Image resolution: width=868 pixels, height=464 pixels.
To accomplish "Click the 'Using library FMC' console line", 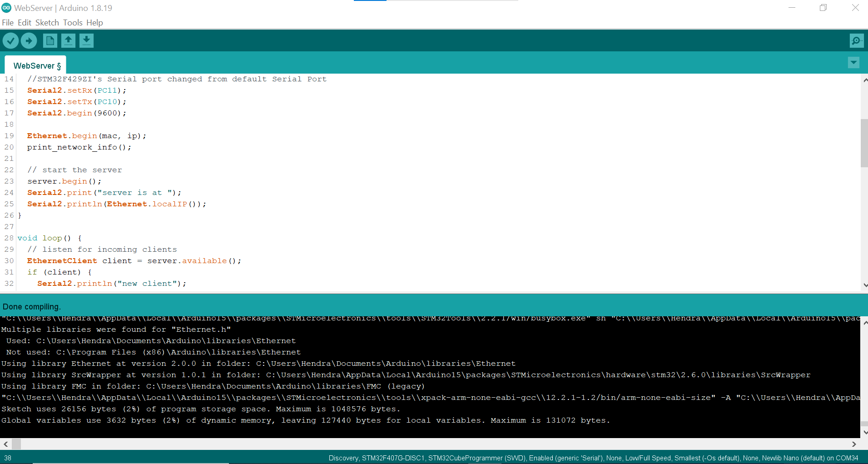I will (213, 386).
